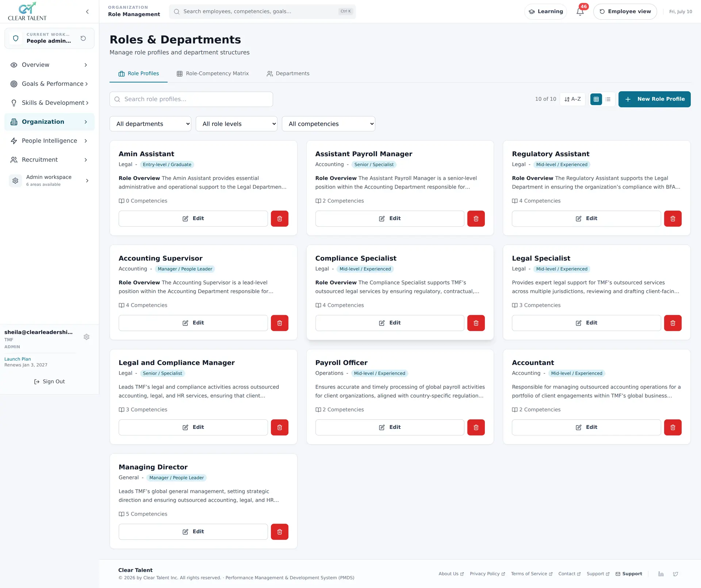Open the About Us footer link
Image resolution: width=701 pixels, height=588 pixels.
click(451, 574)
